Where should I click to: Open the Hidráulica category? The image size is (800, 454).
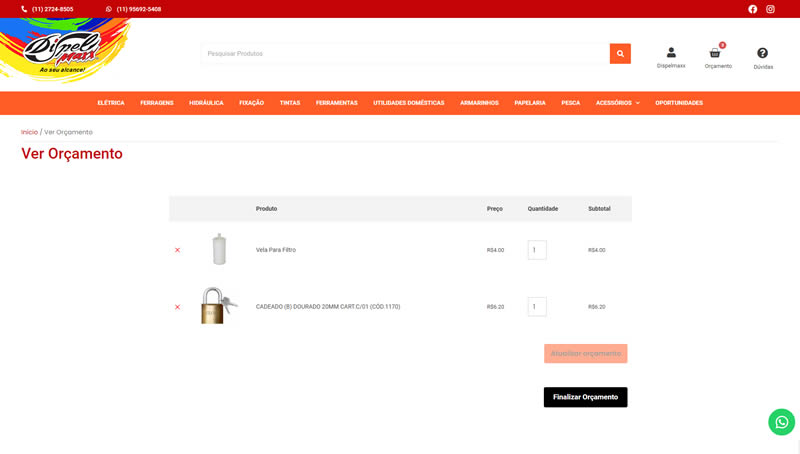pyautogui.click(x=206, y=103)
